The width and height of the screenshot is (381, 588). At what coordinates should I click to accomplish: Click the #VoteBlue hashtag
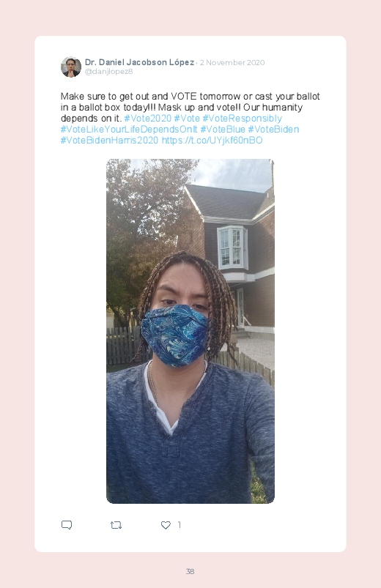coord(223,129)
